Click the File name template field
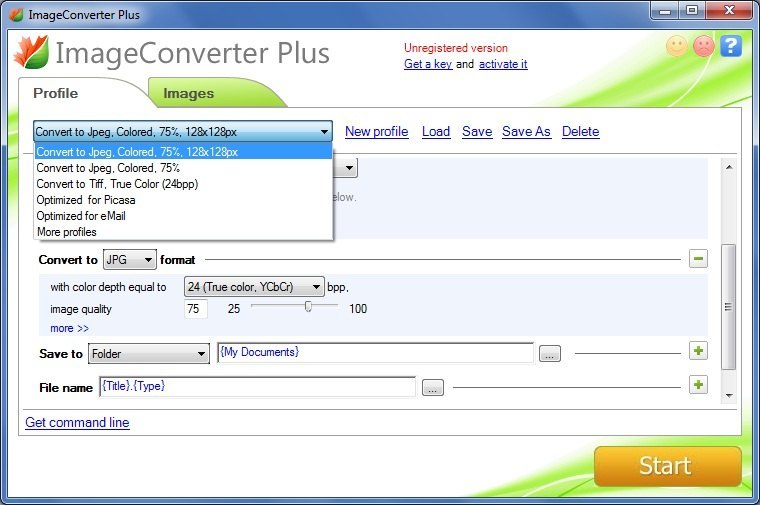 pos(257,386)
